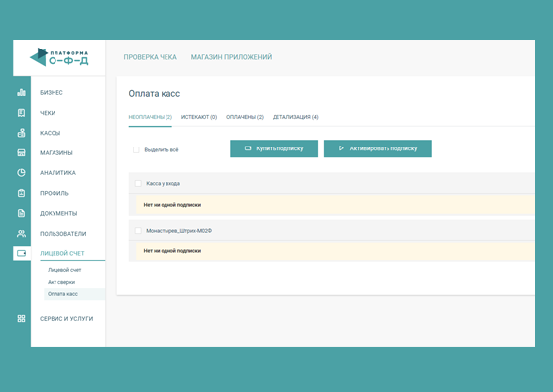Switch to the Оплачены (2) tab

point(245,117)
